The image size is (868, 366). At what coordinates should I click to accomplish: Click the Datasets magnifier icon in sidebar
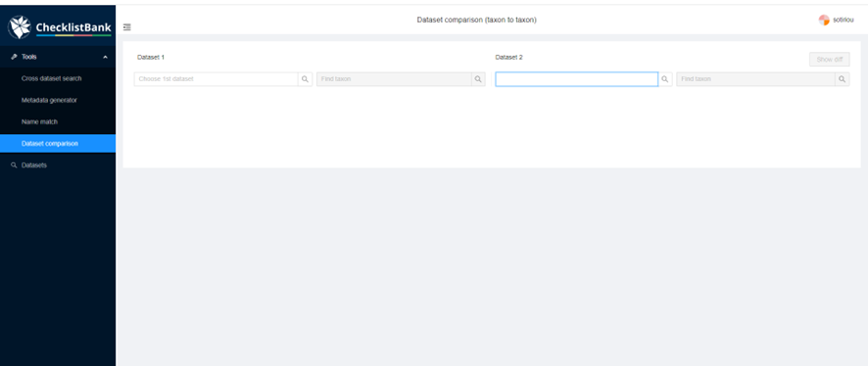tap(15, 165)
